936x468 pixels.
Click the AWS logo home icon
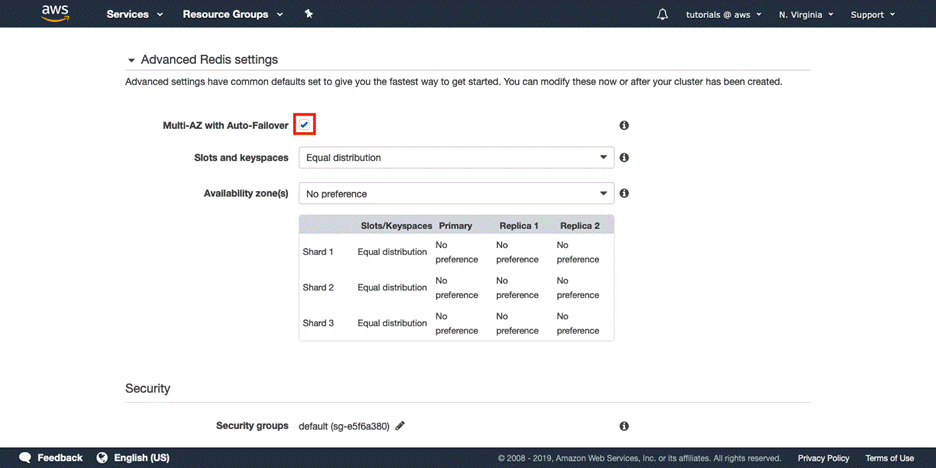(54, 14)
